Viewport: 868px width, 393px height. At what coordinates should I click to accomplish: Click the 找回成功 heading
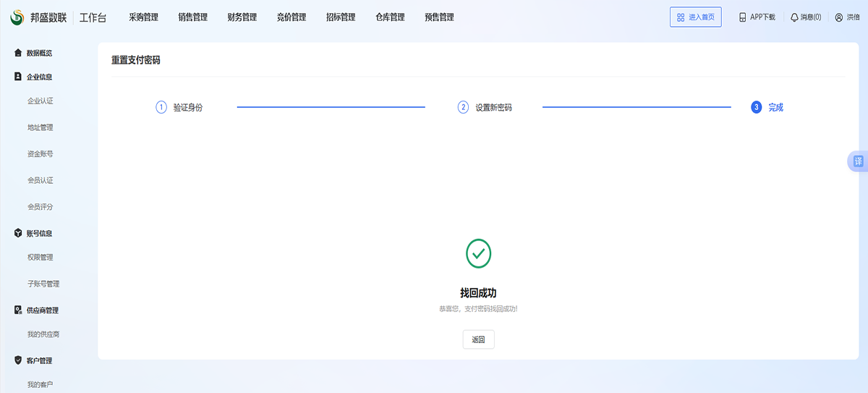pyautogui.click(x=478, y=292)
